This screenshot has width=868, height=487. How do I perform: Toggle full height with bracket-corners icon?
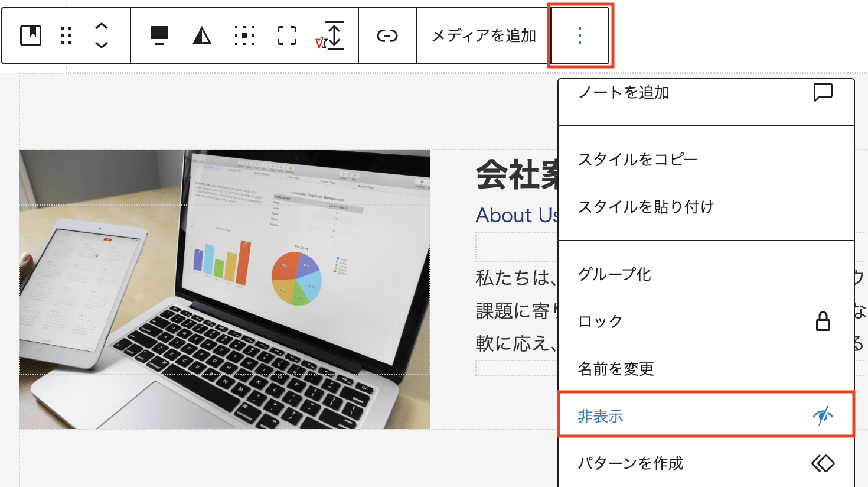pos(287,35)
